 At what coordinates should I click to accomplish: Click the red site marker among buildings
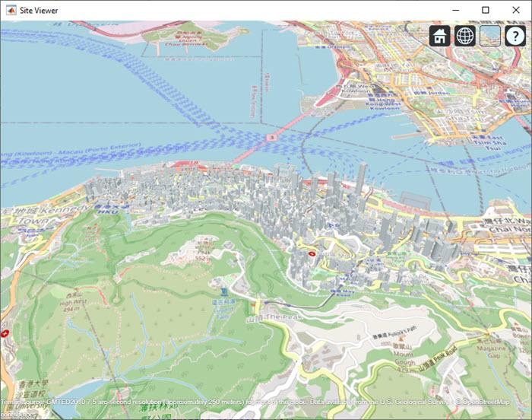[x=312, y=253]
